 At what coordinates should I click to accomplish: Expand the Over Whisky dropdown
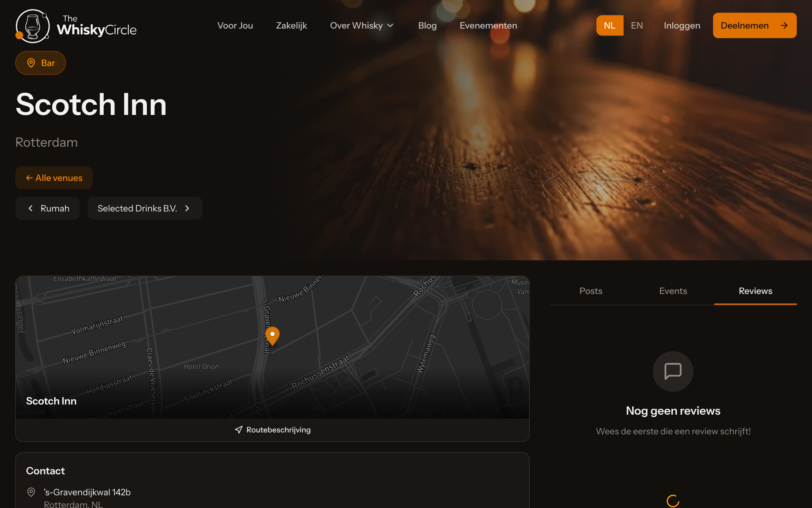tap(362, 25)
